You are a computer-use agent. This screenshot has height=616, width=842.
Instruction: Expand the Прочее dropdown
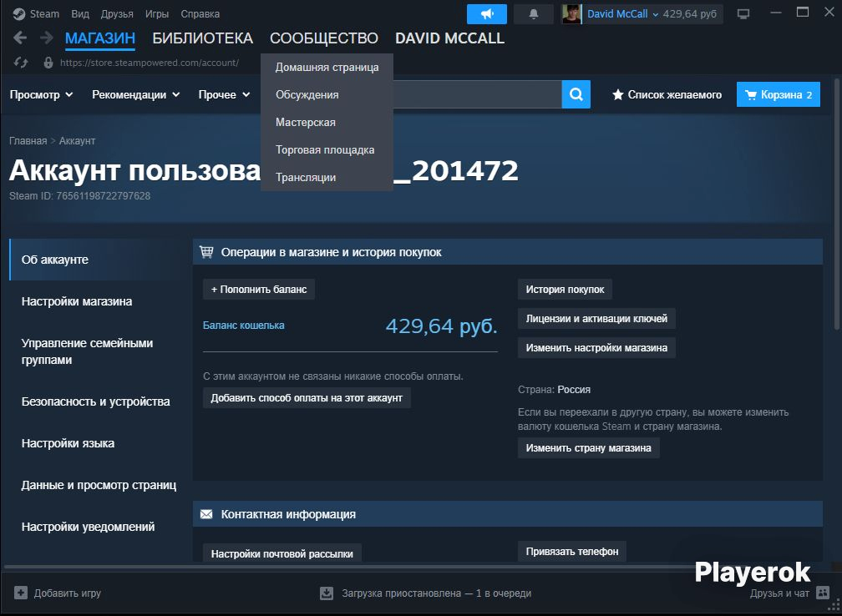(224, 95)
